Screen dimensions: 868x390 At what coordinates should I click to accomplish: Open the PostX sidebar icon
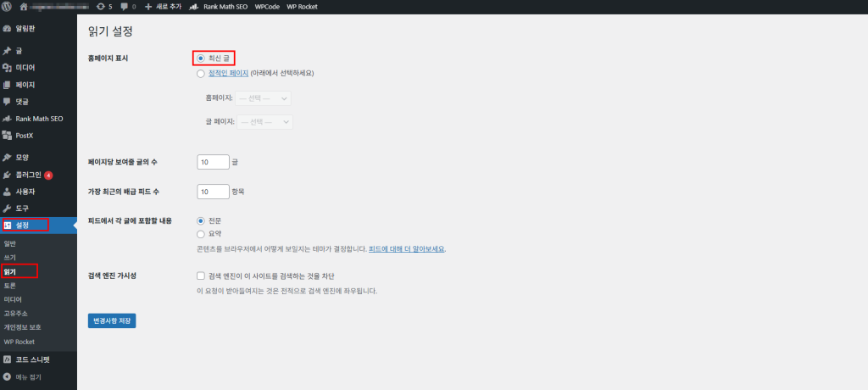pyautogui.click(x=7, y=135)
